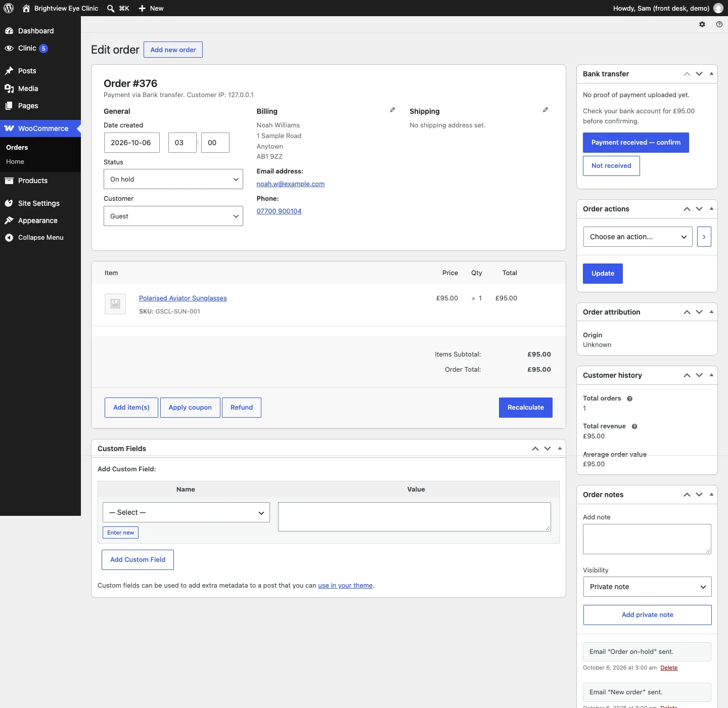Viewport: 728px width, 708px height.
Task: Click the Total orders help tooltip icon
Action: (x=630, y=399)
